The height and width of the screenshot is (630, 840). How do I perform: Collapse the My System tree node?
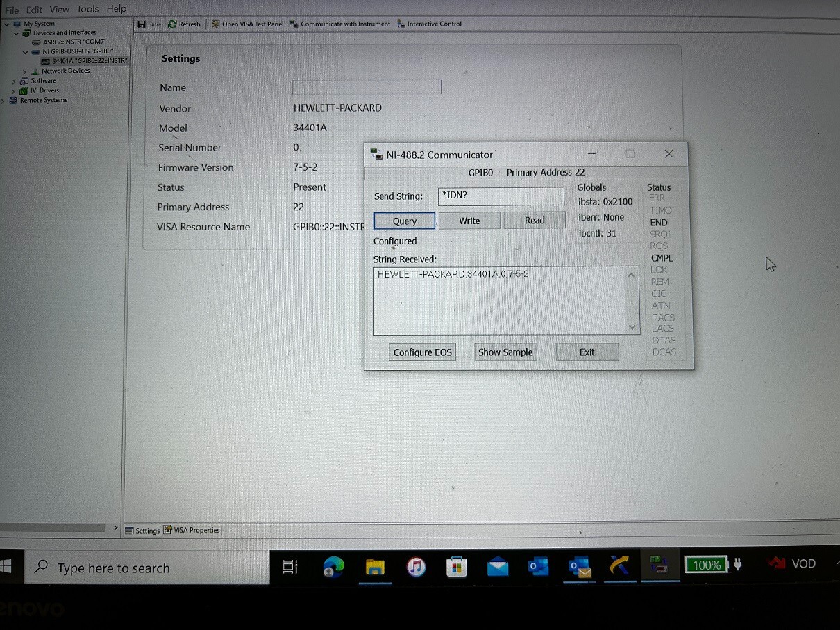[7, 24]
